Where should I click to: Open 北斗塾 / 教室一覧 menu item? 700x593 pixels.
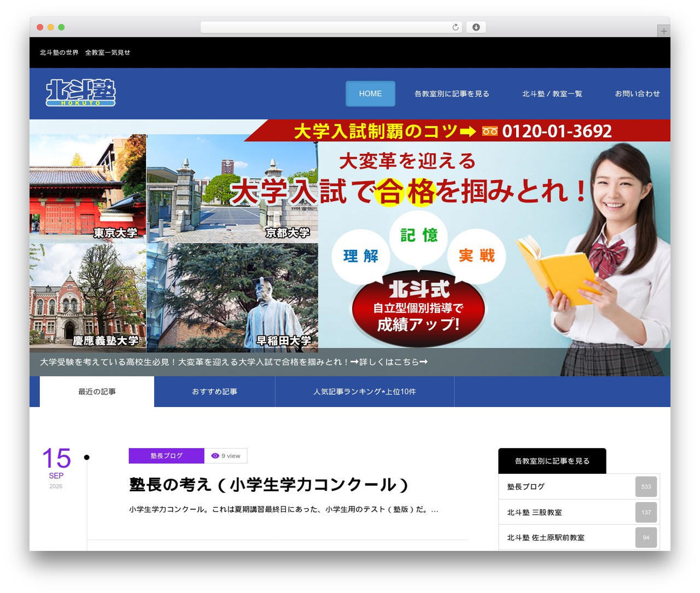(552, 94)
